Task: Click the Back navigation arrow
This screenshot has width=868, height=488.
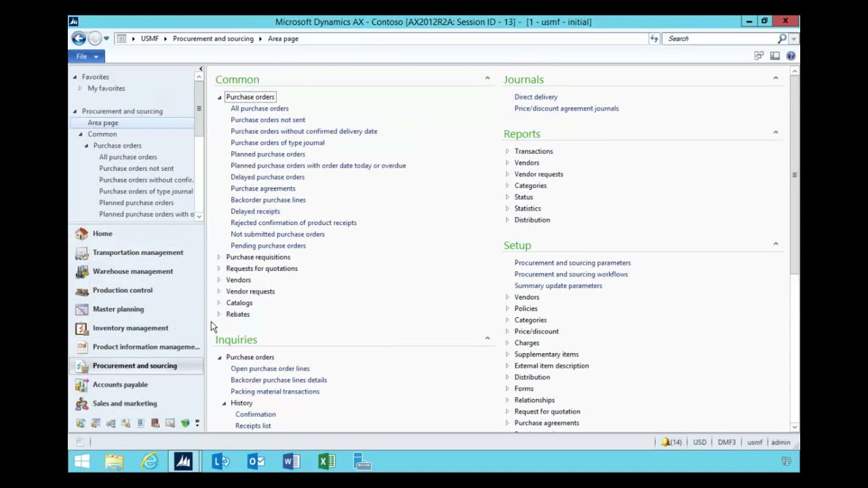Action: (x=79, y=39)
